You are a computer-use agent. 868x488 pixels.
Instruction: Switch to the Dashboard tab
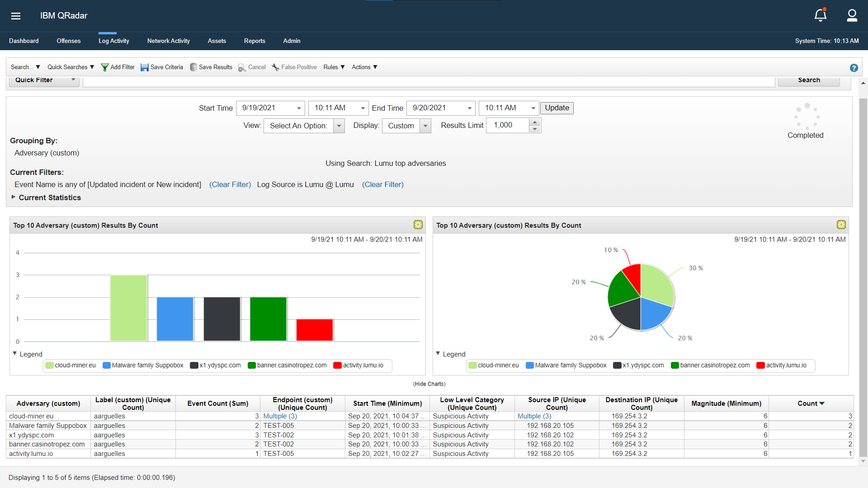point(24,41)
